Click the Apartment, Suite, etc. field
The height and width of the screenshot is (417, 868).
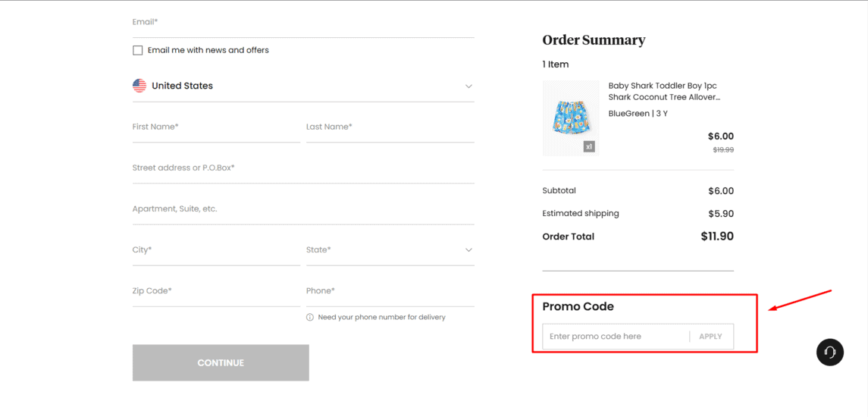[303, 209]
